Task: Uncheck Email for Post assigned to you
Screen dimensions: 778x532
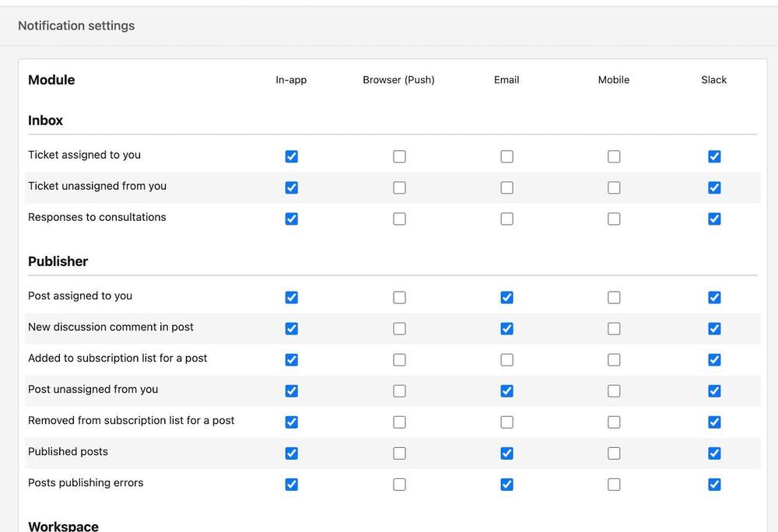Action: [x=506, y=297]
